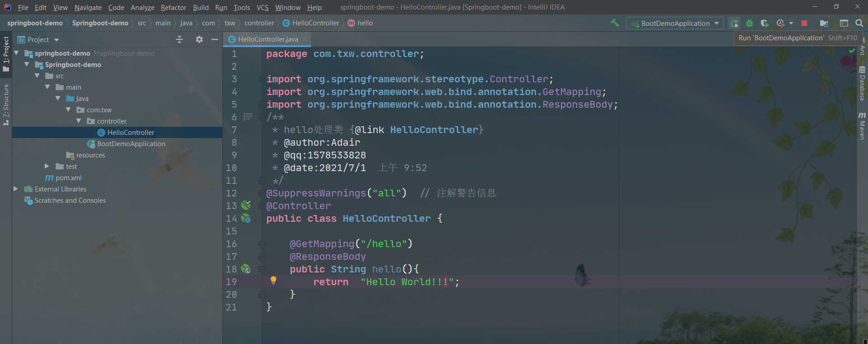Close the HelloController.java tab
The height and width of the screenshot is (344, 868).
coord(305,39)
